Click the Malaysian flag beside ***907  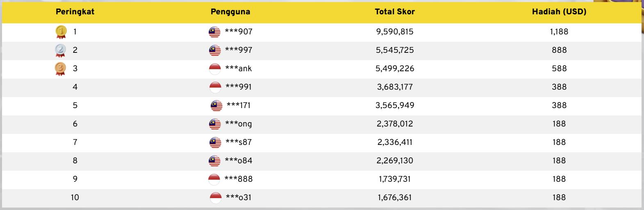click(x=214, y=32)
